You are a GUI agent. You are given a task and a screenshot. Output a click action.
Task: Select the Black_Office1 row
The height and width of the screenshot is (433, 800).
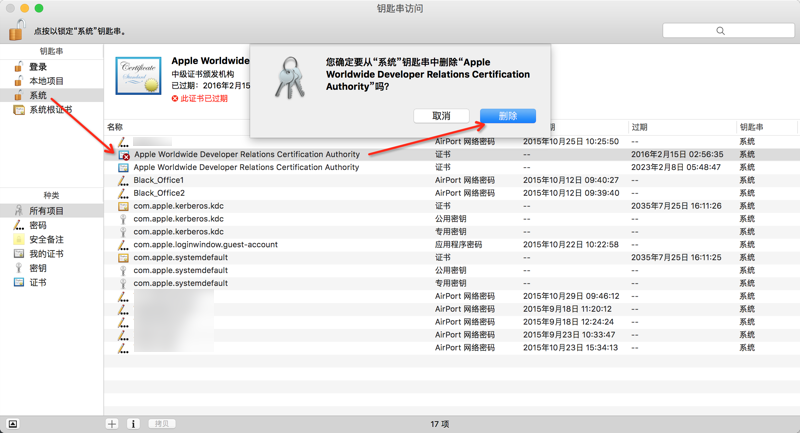click(x=452, y=180)
